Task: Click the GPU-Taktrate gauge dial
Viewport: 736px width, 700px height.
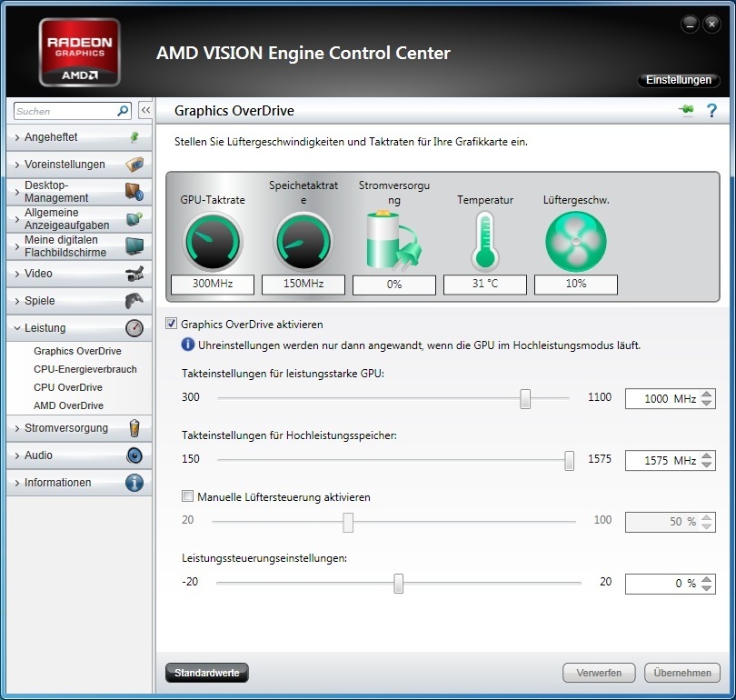Action: coord(213,242)
